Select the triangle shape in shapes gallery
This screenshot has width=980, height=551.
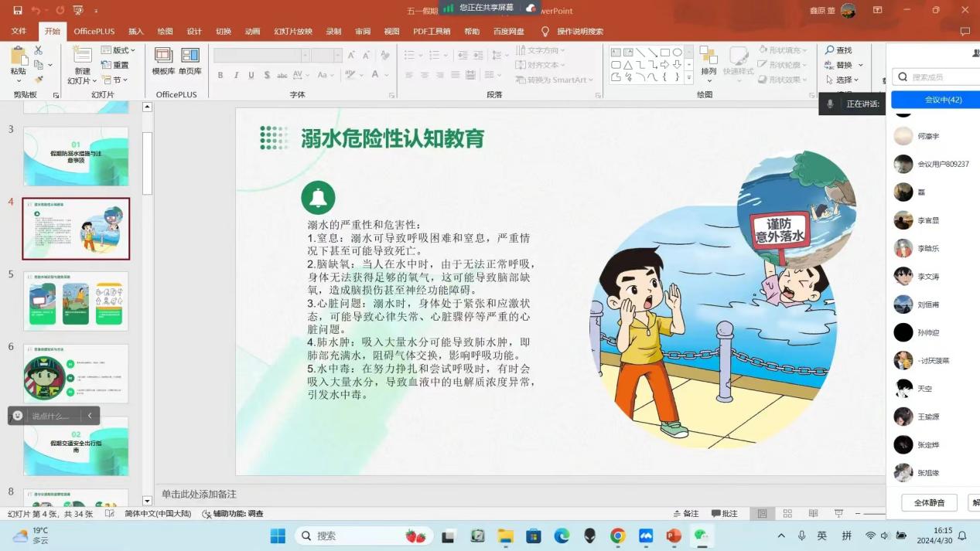click(x=628, y=65)
